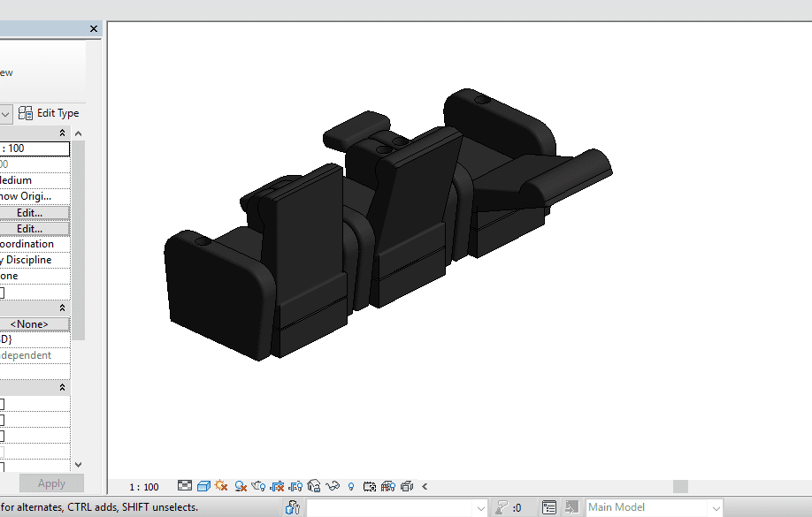Click the 1 : 100 scale value field in properties
The width and height of the screenshot is (812, 517).
tap(34, 148)
